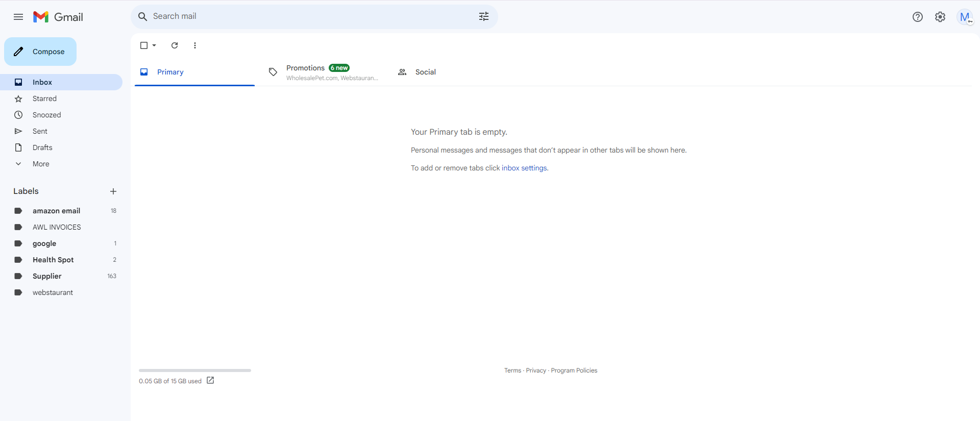Open the amazon email label
The image size is (980, 421).
tap(61, 211)
